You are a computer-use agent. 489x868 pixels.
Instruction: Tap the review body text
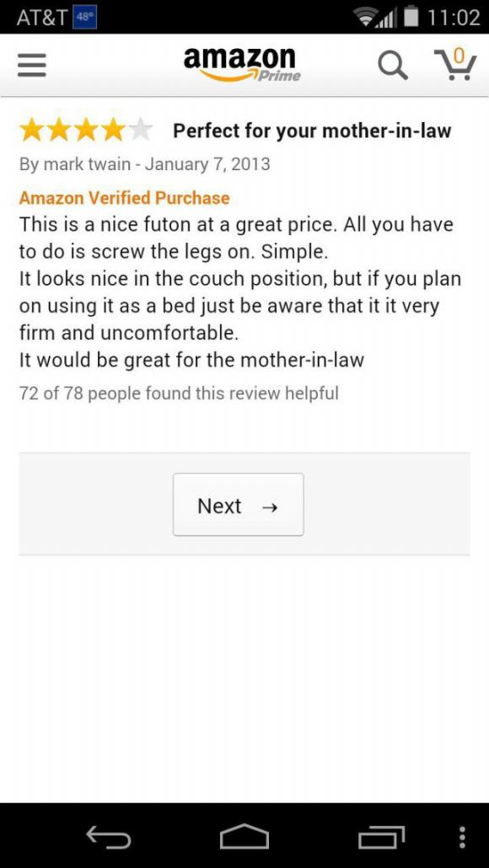[x=240, y=292]
